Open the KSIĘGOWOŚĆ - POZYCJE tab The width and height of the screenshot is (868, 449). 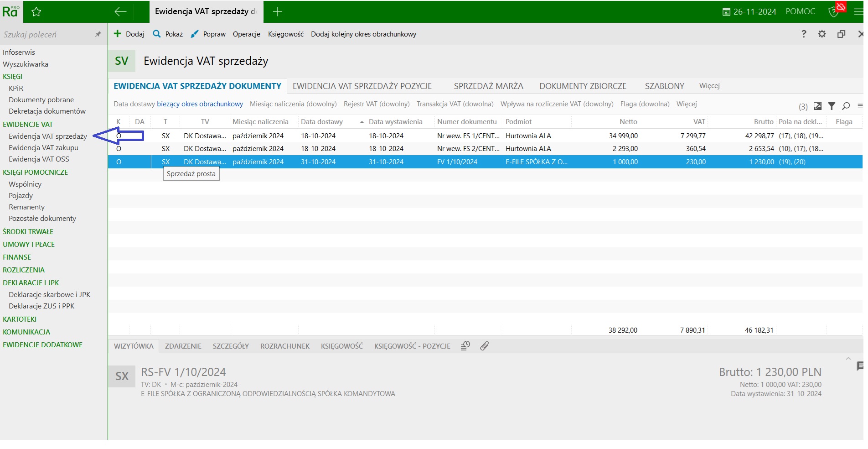click(412, 346)
